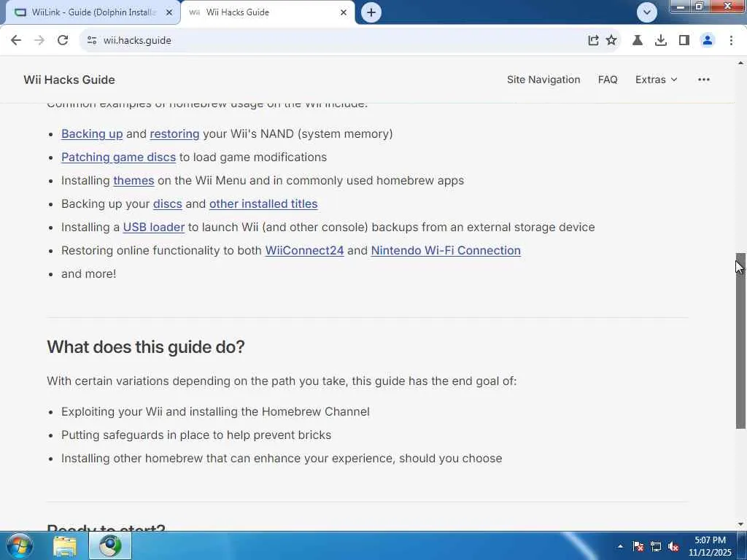Screen dimensions: 747x560
Task: Open the user profile avatar
Action: coord(708,41)
